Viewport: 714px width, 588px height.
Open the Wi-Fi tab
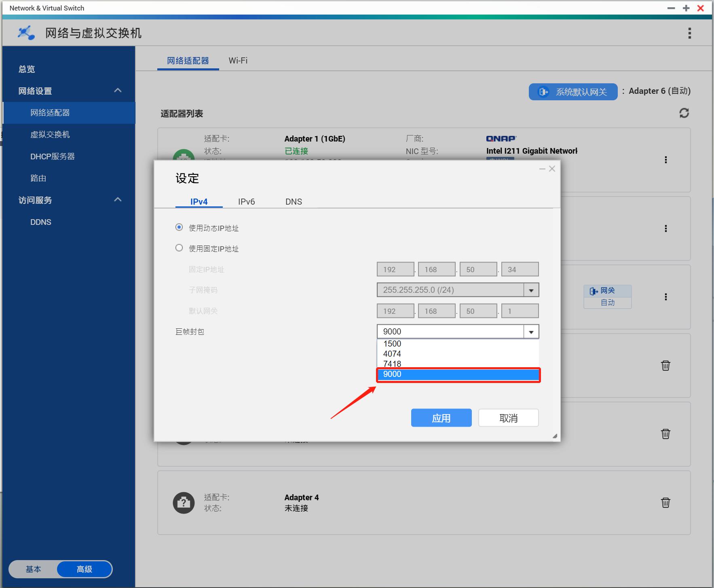[x=238, y=61]
